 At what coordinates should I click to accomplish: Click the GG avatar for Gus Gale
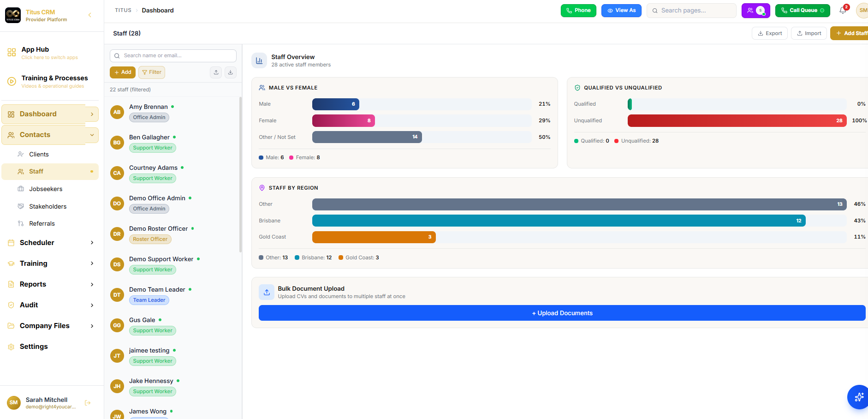(117, 325)
